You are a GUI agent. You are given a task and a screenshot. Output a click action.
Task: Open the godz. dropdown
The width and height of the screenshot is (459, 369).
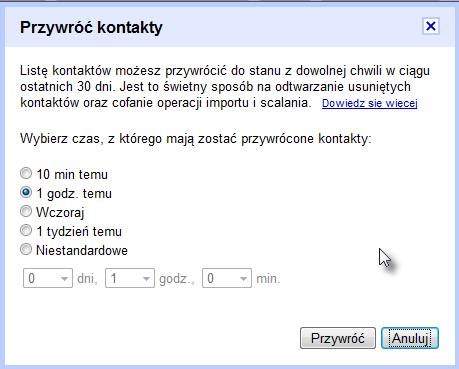(x=130, y=278)
